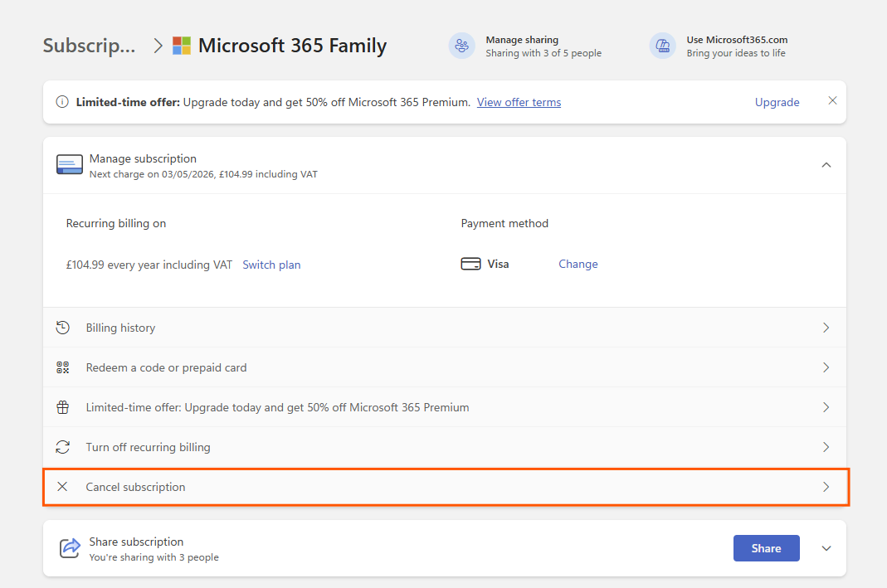
Task: Click the recurring billing refresh icon
Action: 63,447
